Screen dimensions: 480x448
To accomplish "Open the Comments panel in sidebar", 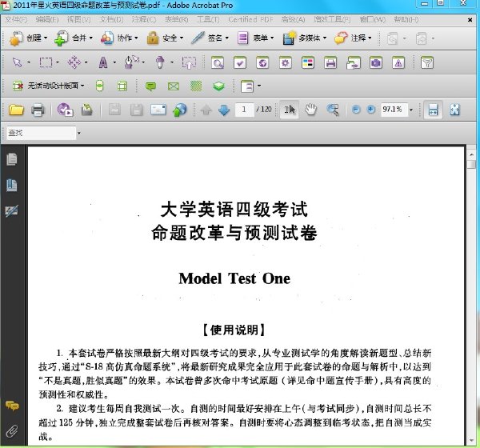I will [x=12, y=406].
